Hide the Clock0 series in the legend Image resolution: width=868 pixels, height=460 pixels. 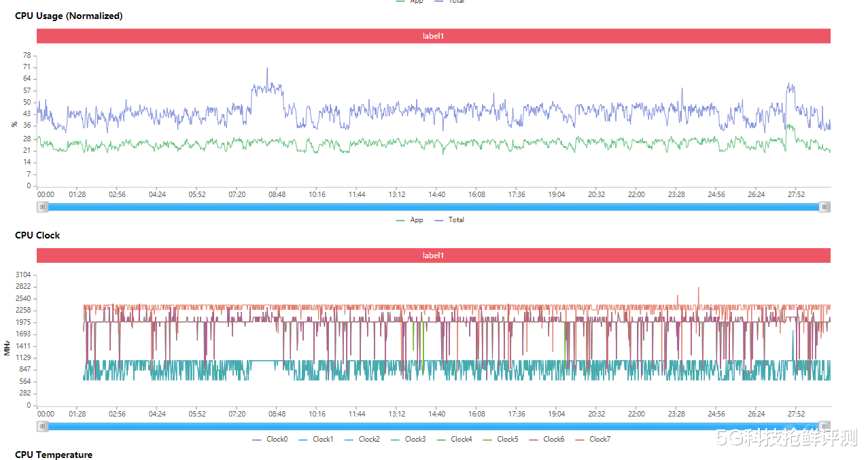click(270, 440)
